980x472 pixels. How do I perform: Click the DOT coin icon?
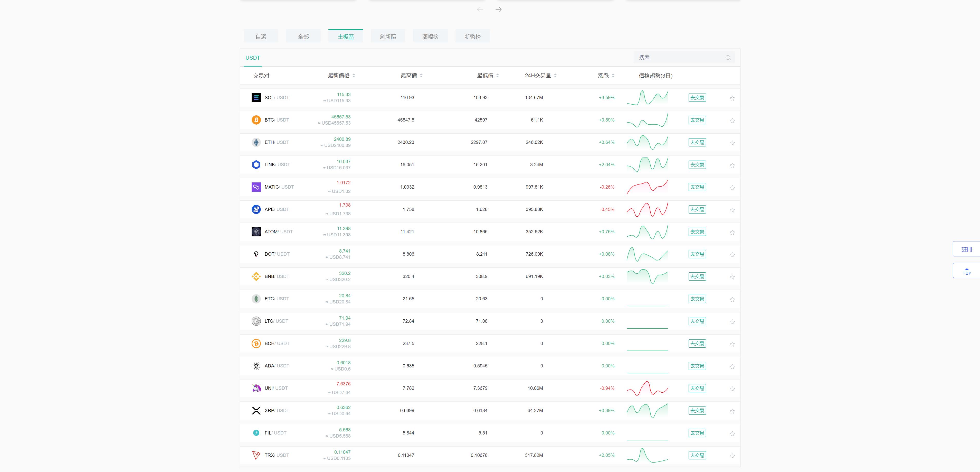[x=256, y=254]
